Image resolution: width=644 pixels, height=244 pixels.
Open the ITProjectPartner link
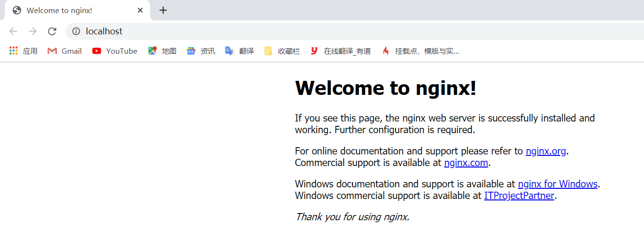coord(519,196)
